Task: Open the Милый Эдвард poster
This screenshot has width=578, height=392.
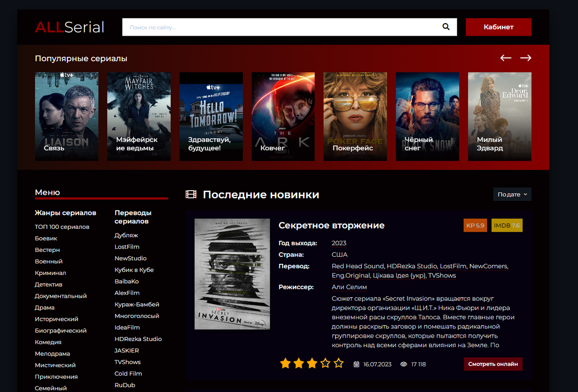Action: (499, 117)
